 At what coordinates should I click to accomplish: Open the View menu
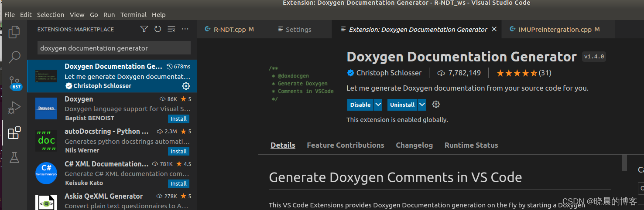77,14
